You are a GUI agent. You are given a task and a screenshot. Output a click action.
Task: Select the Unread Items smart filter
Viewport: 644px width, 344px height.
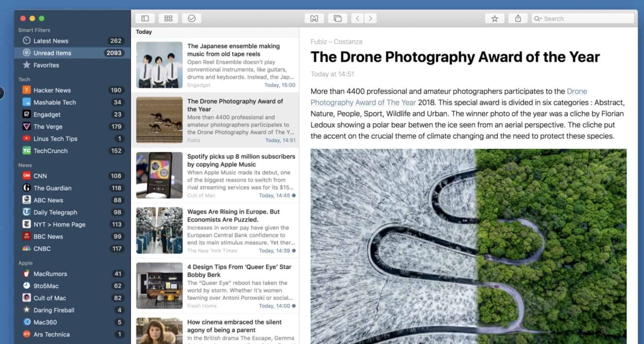pyautogui.click(x=72, y=53)
